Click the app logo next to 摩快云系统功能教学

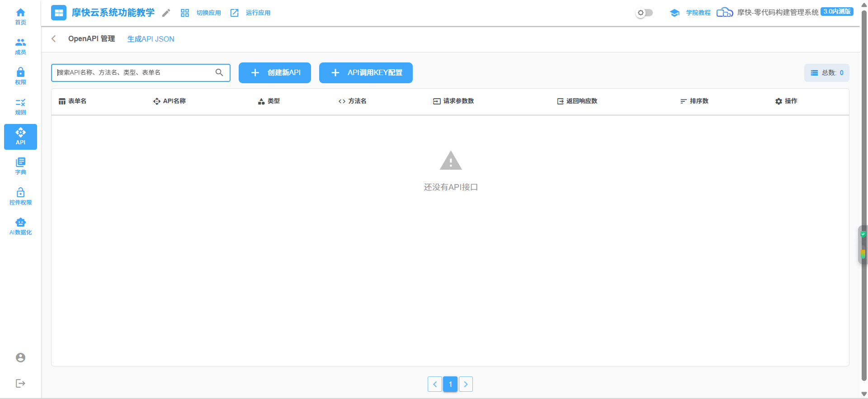59,13
